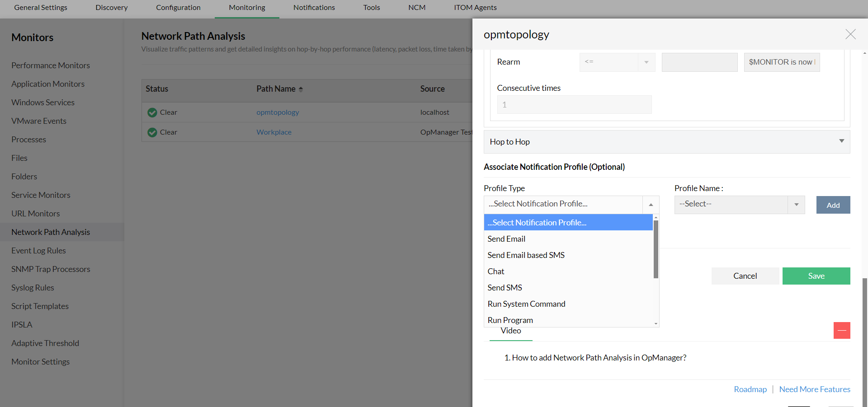Open the Profile Name select dropdown
Image resolution: width=868 pixels, height=407 pixels.
pos(739,205)
